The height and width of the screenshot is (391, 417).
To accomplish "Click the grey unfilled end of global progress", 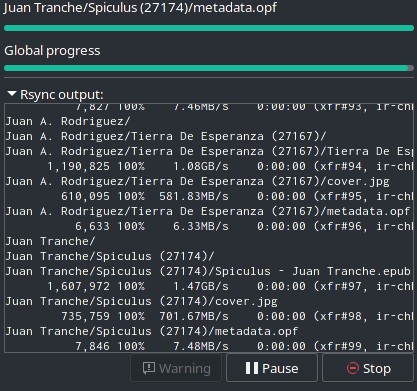I will [411, 68].
